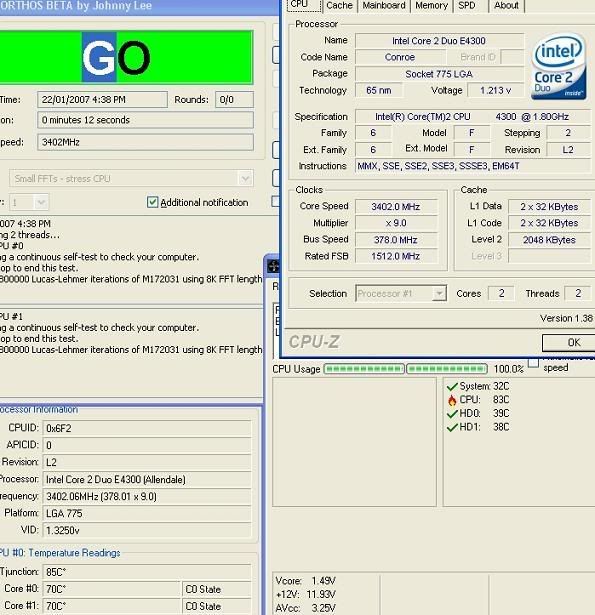Switch to the CPU tab in CPU-Z
Image resolution: width=595 pixels, height=615 pixels.
[x=304, y=5]
